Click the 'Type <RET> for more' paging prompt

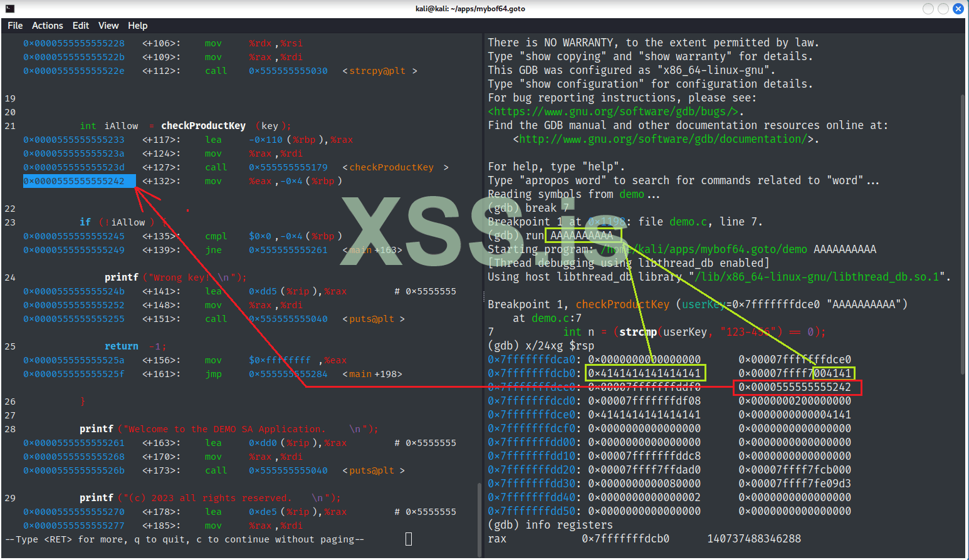pos(184,539)
